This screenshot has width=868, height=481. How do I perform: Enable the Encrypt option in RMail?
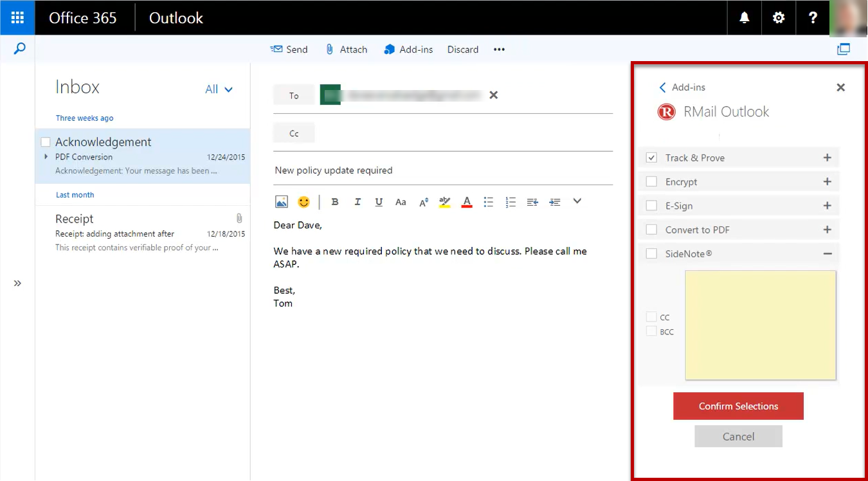tap(653, 181)
